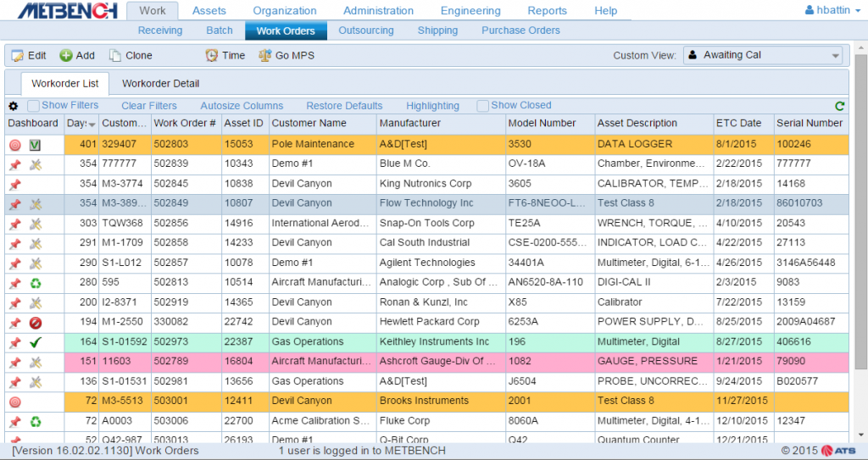The image size is (868, 460).
Task: Click the Clear Filters link
Action: pos(149,106)
